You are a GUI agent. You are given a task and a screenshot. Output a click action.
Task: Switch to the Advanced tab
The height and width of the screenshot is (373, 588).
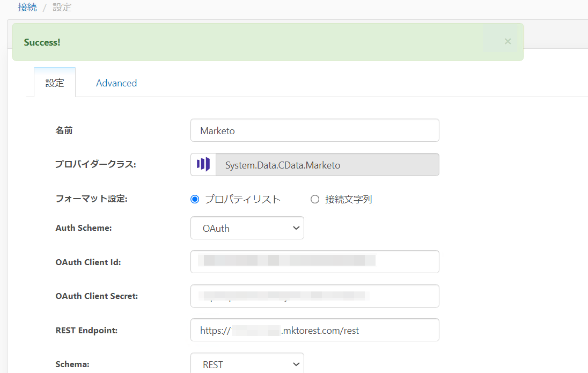coord(116,83)
